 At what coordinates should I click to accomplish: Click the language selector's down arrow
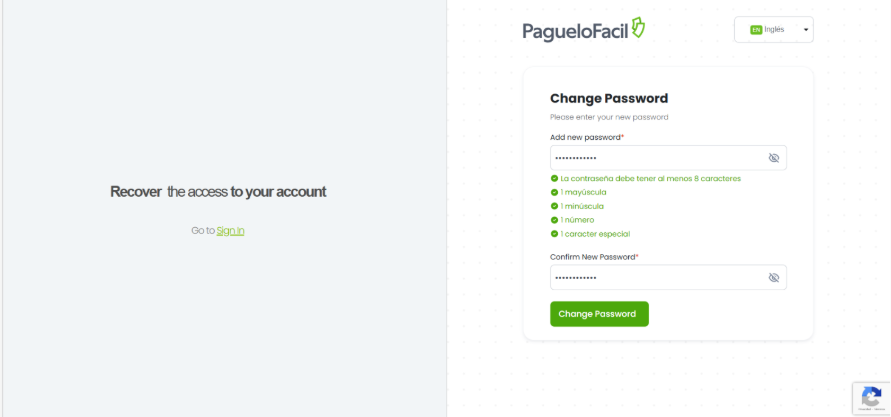[806, 29]
